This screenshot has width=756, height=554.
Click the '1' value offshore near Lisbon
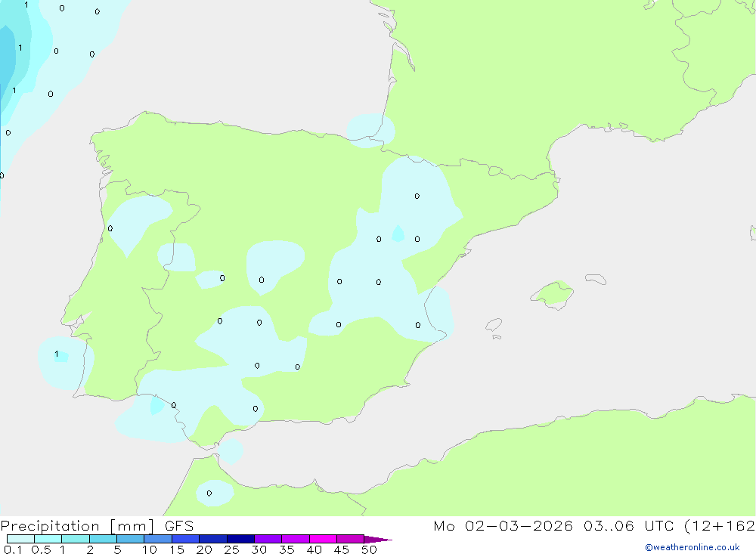coord(57,354)
